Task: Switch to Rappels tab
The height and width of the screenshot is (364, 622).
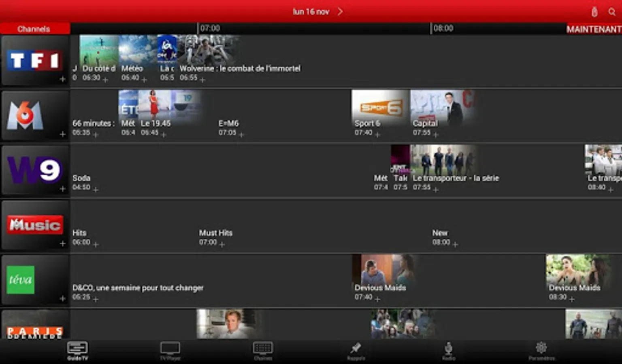Action: tap(356, 351)
